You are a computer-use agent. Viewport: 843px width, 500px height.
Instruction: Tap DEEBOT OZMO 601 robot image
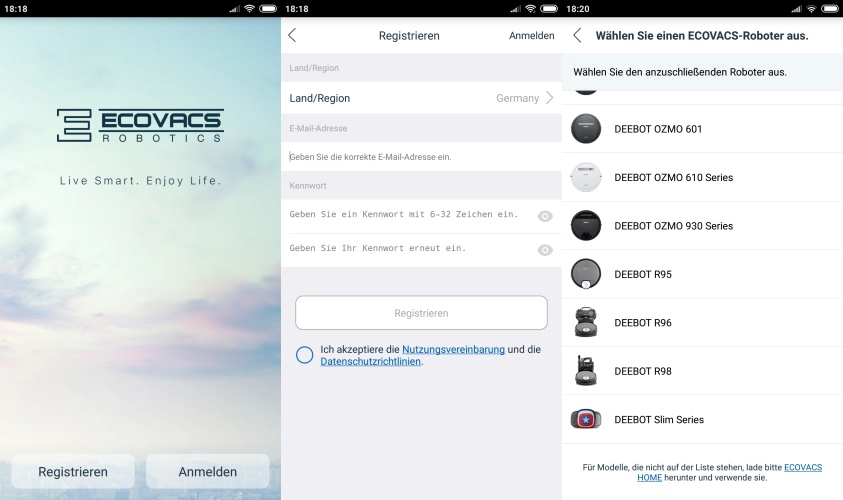(x=585, y=129)
